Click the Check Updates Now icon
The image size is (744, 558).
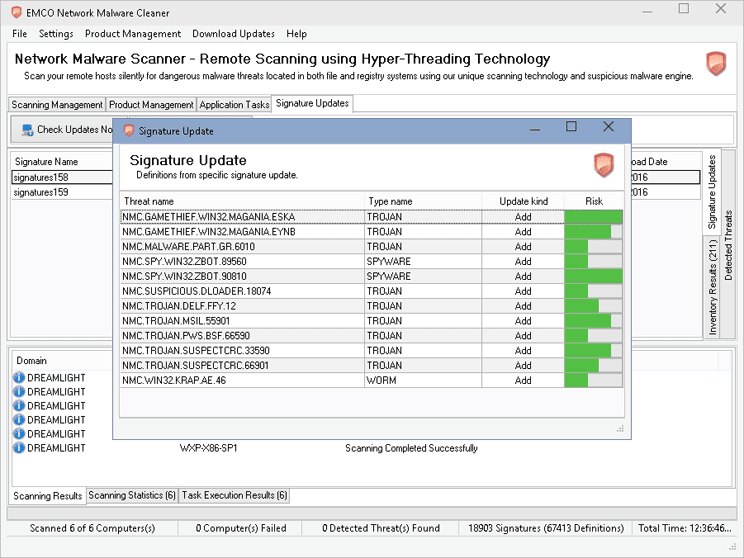(x=28, y=130)
